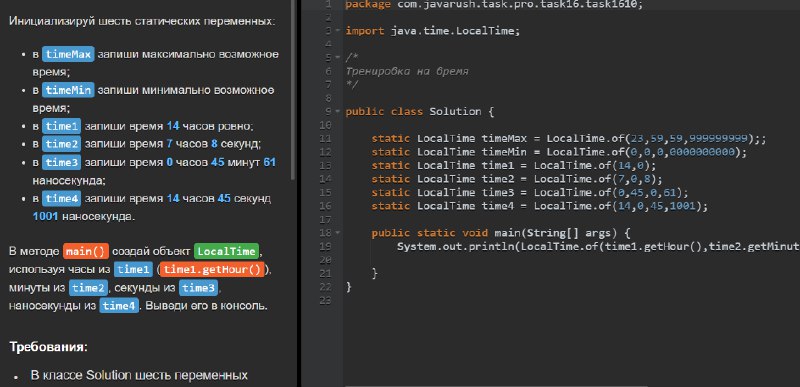Click the orange main() tag
Screen dimensions: 800x387
point(86,252)
